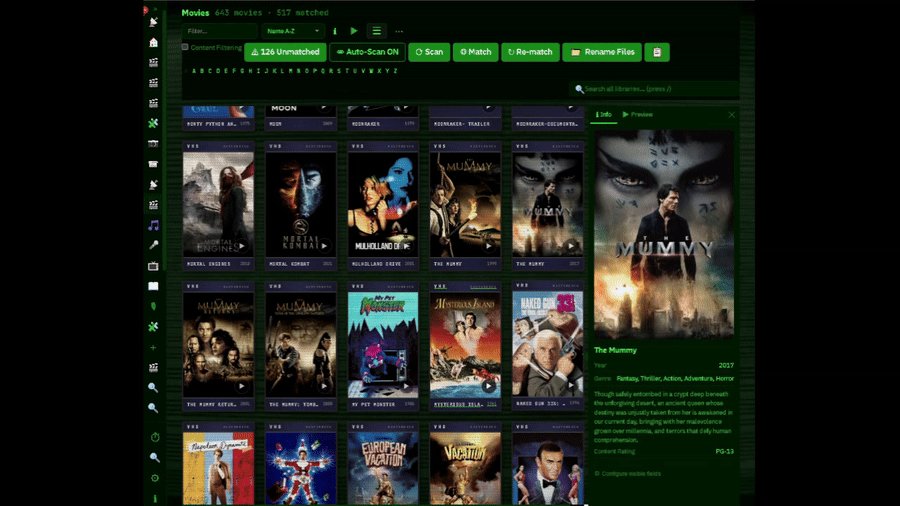Switch to the Preview tab

tap(638, 115)
